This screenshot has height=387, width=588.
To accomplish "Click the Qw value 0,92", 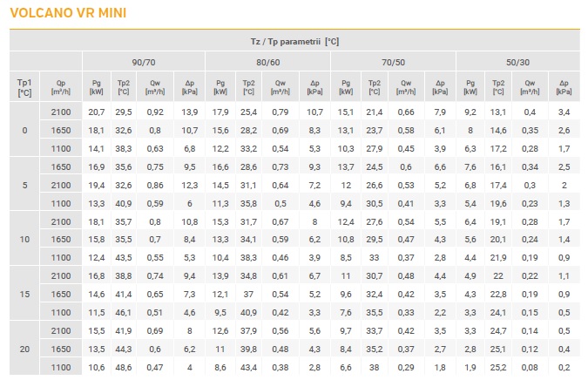I will tap(155, 112).
